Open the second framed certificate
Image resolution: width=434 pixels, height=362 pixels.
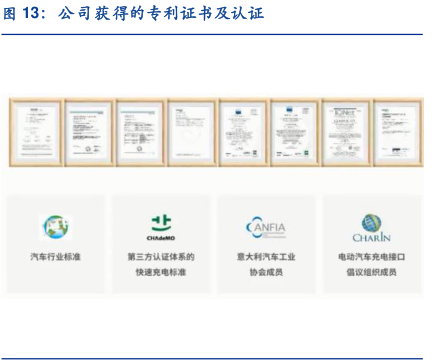(89, 133)
